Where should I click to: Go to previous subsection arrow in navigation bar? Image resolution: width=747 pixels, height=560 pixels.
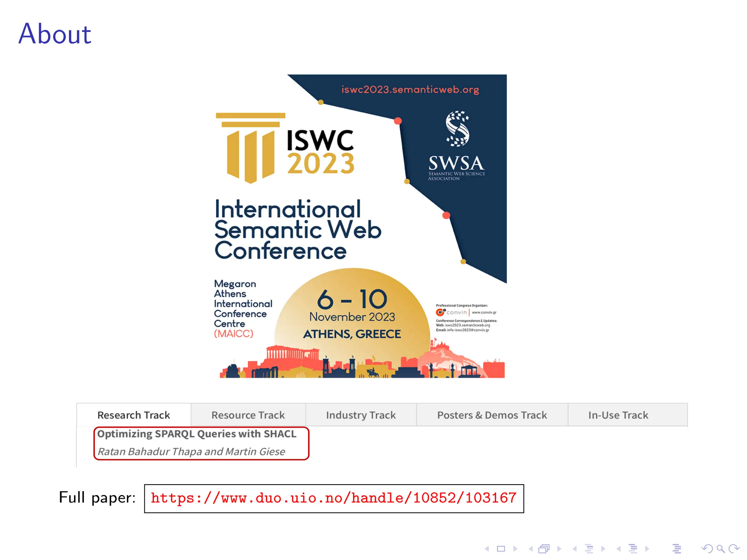click(x=574, y=549)
